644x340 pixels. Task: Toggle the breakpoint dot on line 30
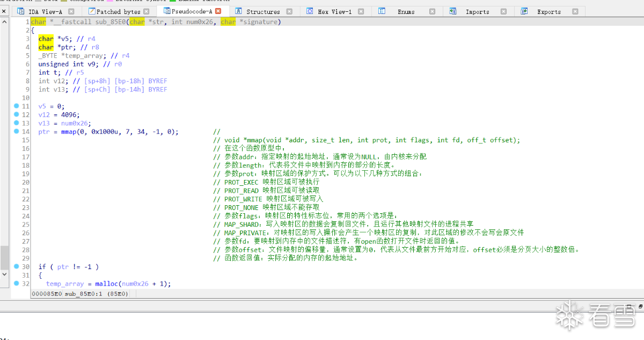click(x=17, y=266)
